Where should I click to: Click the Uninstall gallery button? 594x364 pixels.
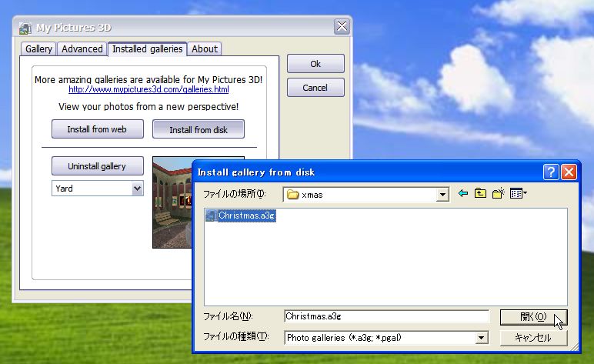tap(98, 166)
